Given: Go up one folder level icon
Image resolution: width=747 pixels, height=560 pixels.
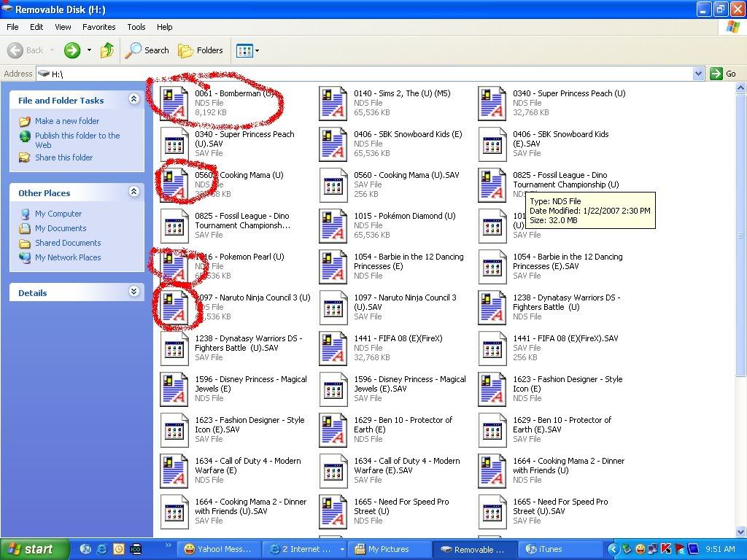Looking at the screenshot, I should click(107, 50).
